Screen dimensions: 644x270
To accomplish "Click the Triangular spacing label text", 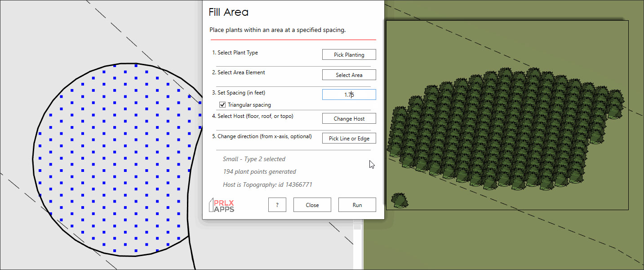I will [x=249, y=105].
